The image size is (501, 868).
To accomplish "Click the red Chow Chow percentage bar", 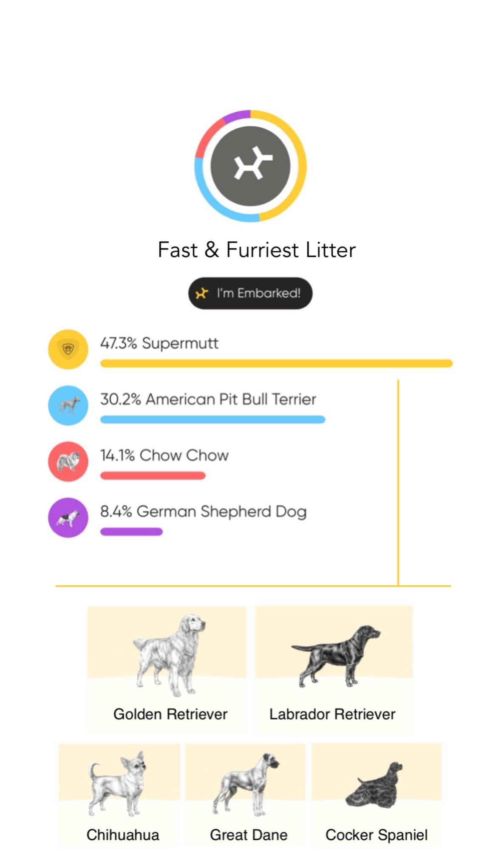I will click(153, 476).
